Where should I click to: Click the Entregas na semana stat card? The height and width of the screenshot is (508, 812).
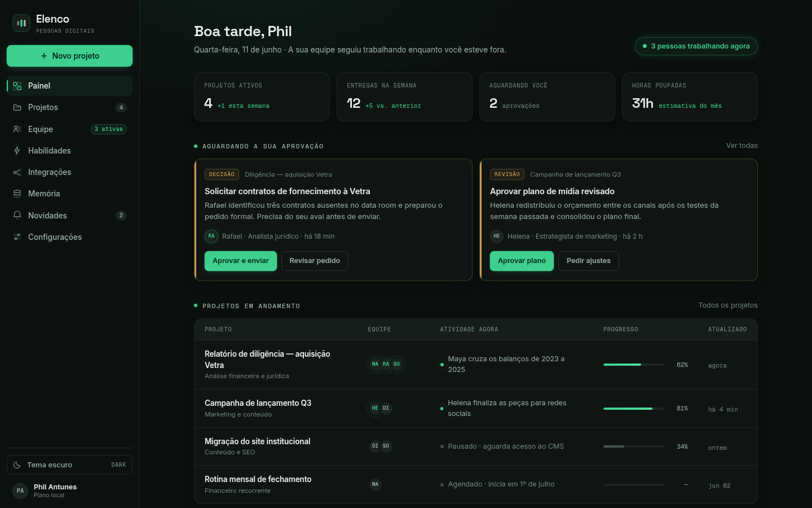pyautogui.click(x=404, y=97)
